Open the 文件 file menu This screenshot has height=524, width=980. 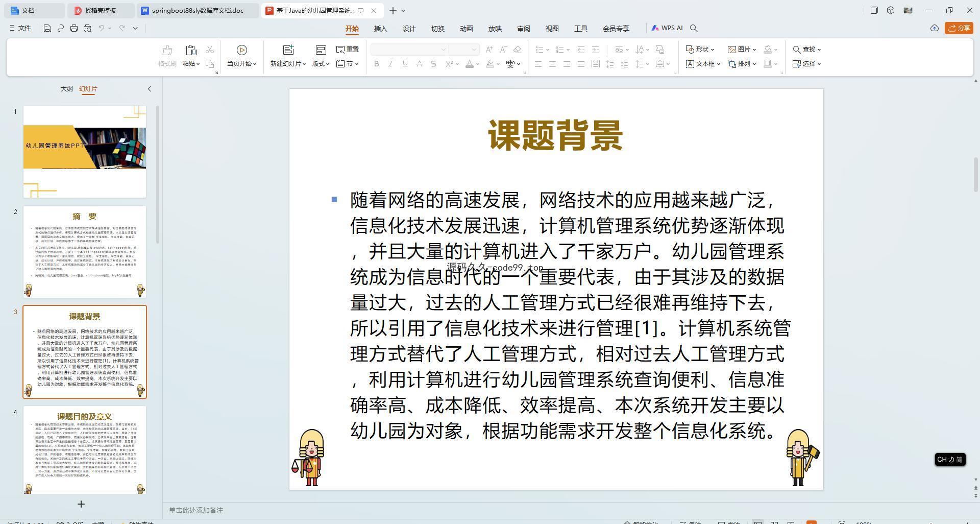pos(20,28)
